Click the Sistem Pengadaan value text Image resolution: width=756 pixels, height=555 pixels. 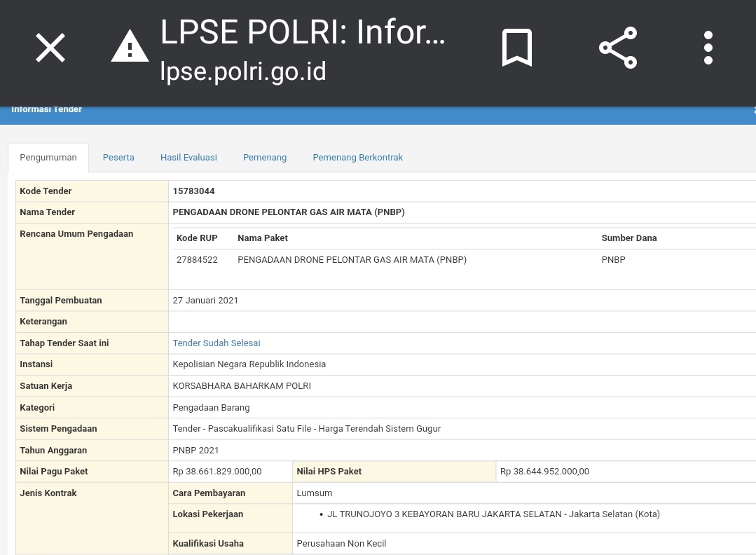pyautogui.click(x=307, y=429)
